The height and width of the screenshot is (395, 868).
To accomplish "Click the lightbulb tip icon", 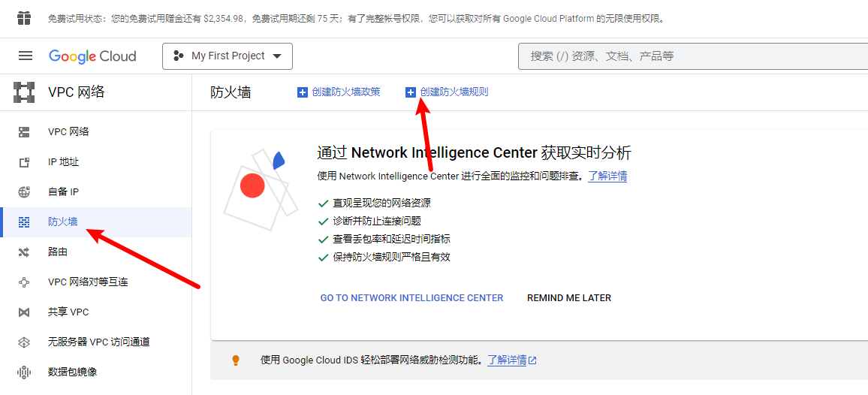I will (235, 360).
